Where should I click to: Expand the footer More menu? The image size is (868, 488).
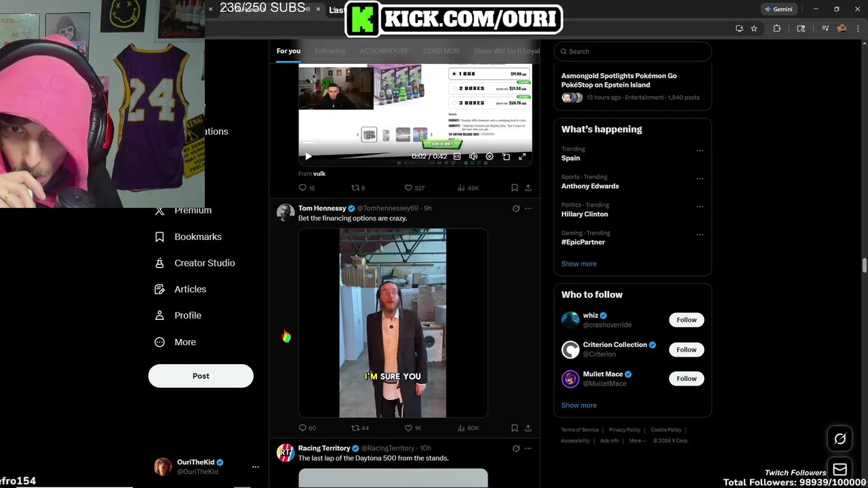(637, 441)
